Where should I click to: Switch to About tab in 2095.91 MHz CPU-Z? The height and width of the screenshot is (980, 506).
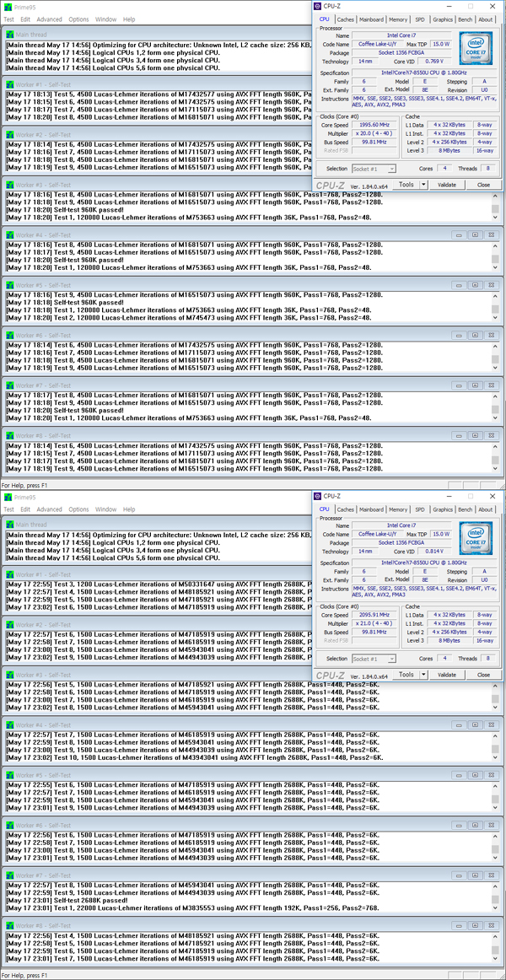486,509
